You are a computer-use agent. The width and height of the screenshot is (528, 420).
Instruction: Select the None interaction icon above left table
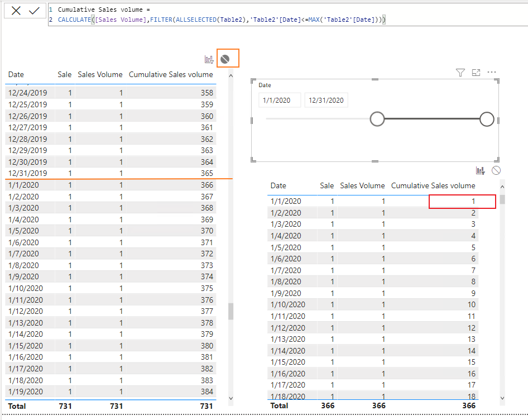click(225, 59)
